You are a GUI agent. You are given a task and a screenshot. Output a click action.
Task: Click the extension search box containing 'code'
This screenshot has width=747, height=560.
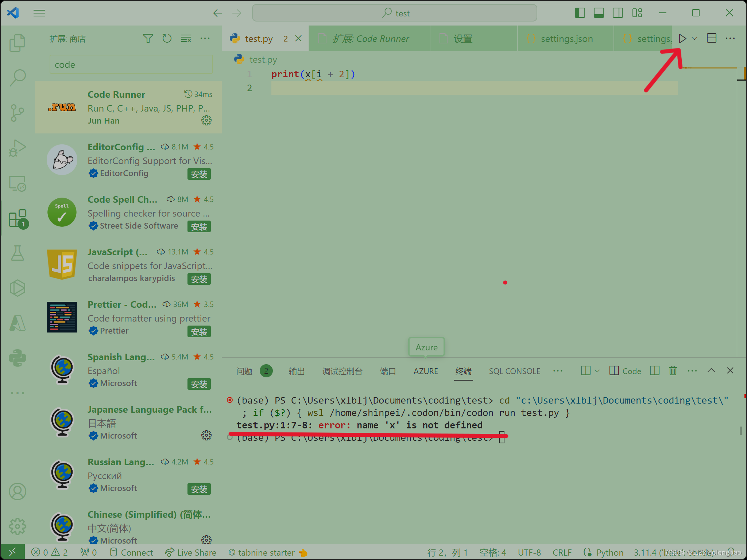(x=131, y=64)
